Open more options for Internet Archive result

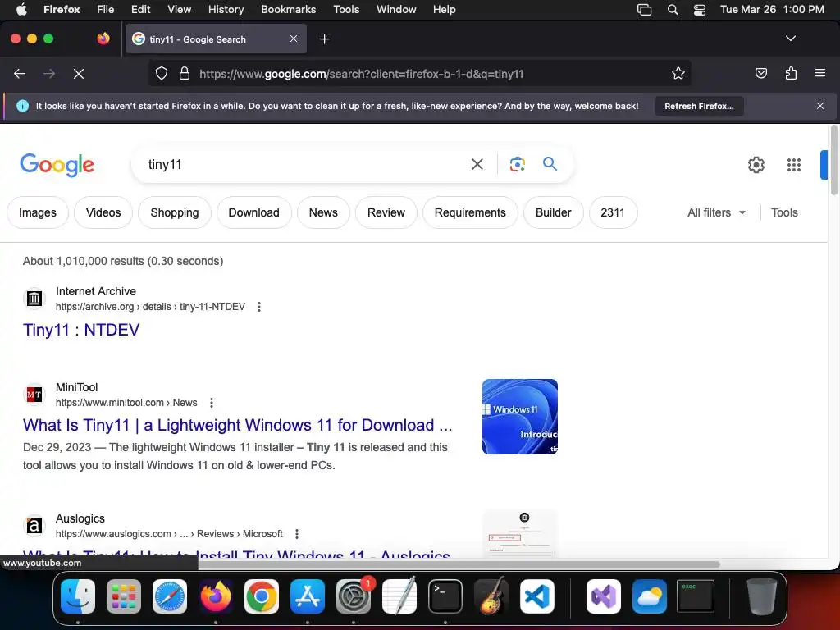point(259,307)
